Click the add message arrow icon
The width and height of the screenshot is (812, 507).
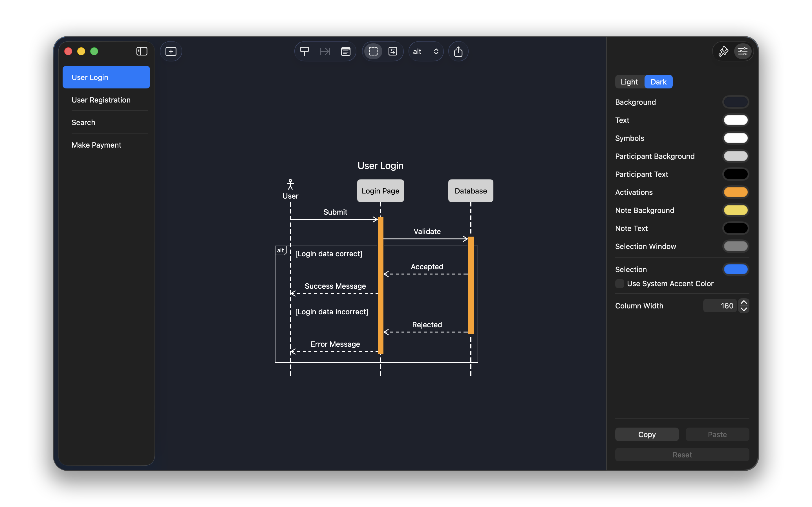(325, 51)
